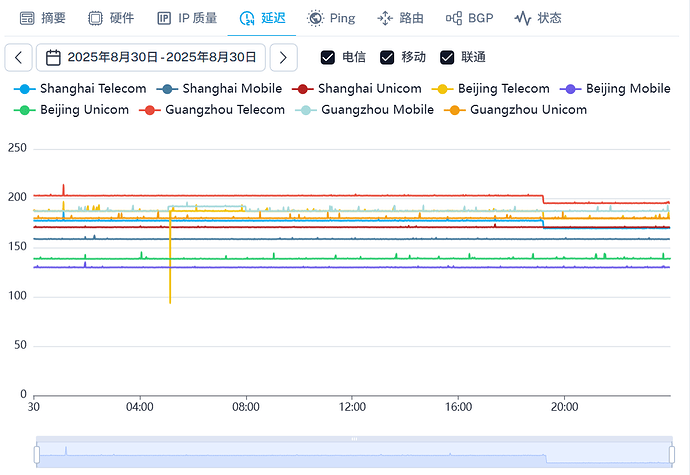
Task: Switch to the 延迟 latency tab
Action: (262, 18)
